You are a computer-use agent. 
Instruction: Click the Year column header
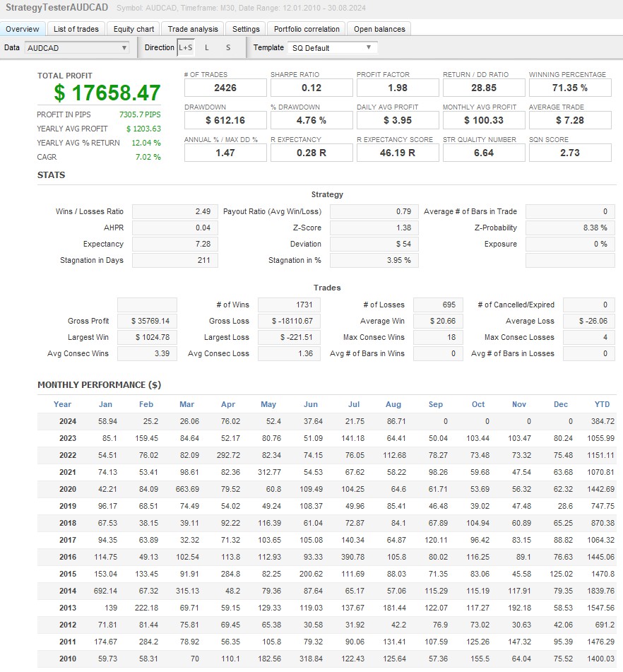click(63, 404)
